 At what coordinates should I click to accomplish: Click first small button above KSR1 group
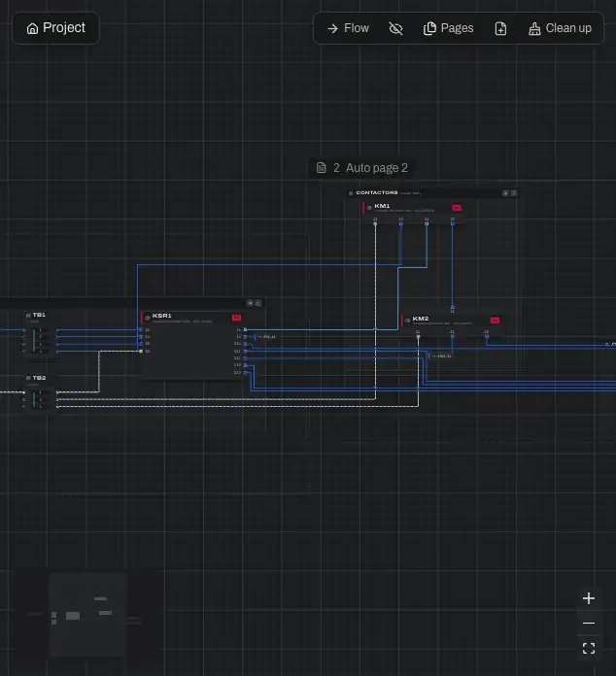(250, 303)
